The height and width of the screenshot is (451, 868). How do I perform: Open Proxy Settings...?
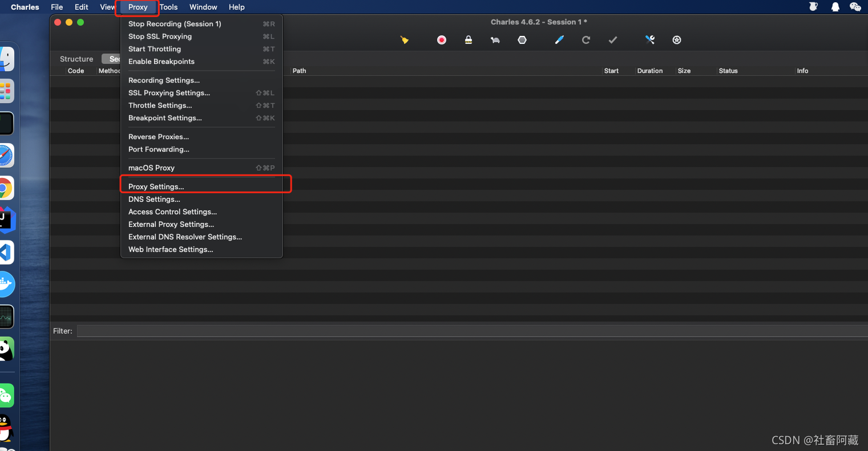pyautogui.click(x=202, y=187)
